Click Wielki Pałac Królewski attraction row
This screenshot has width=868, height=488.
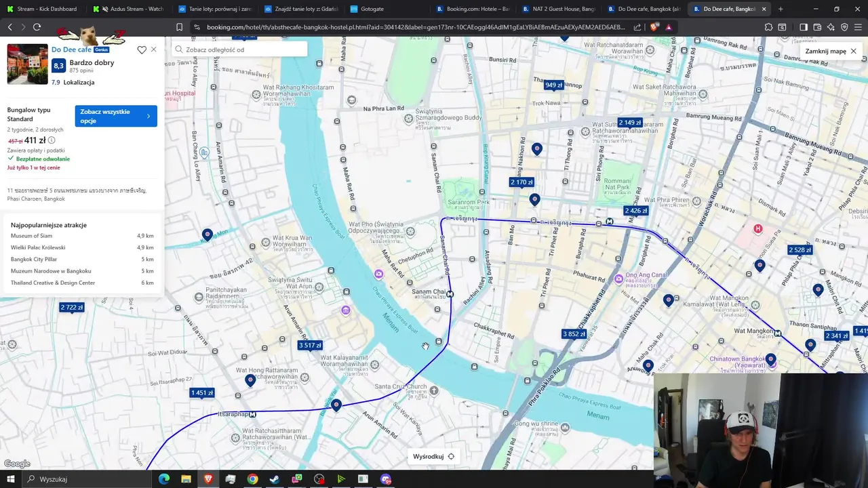coord(82,247)
